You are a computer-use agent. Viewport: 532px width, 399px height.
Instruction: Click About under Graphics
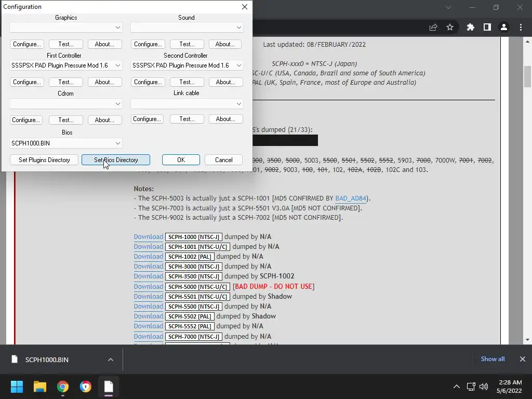[104, 44]
